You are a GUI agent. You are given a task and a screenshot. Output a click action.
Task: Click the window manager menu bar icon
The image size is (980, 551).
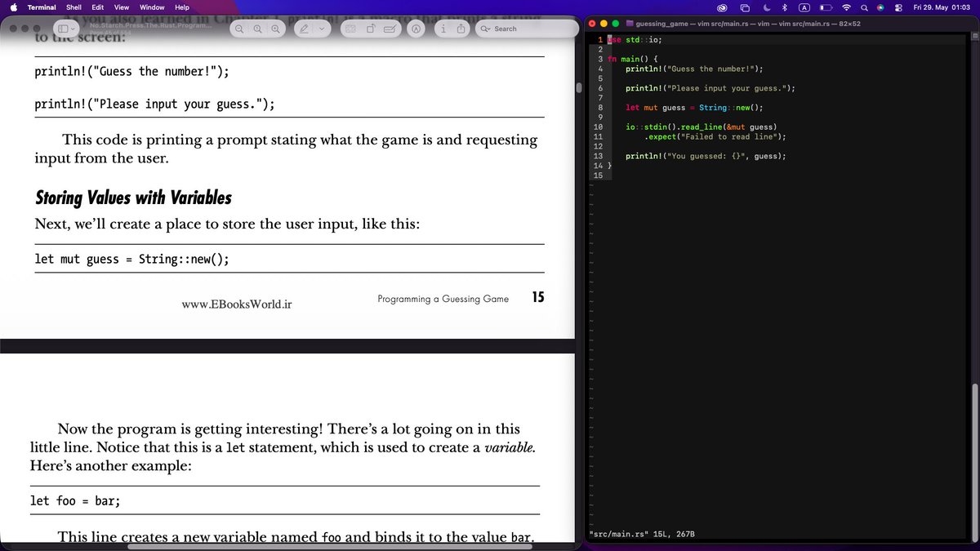pyautogui.click(x=745, y=7)
